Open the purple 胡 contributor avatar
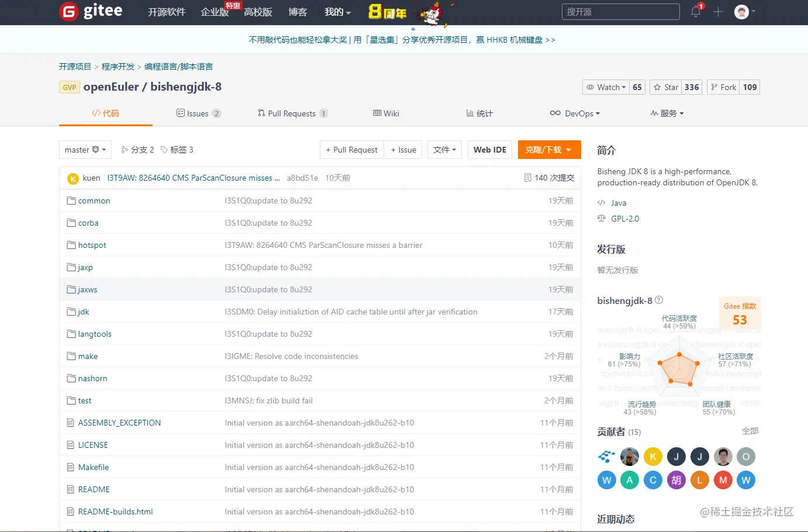The image size is (808, 532). coord(676,480)
